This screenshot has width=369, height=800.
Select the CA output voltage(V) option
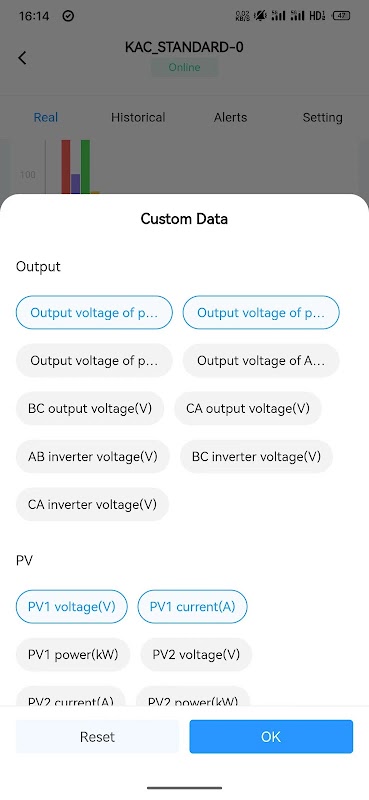point(248,408)
